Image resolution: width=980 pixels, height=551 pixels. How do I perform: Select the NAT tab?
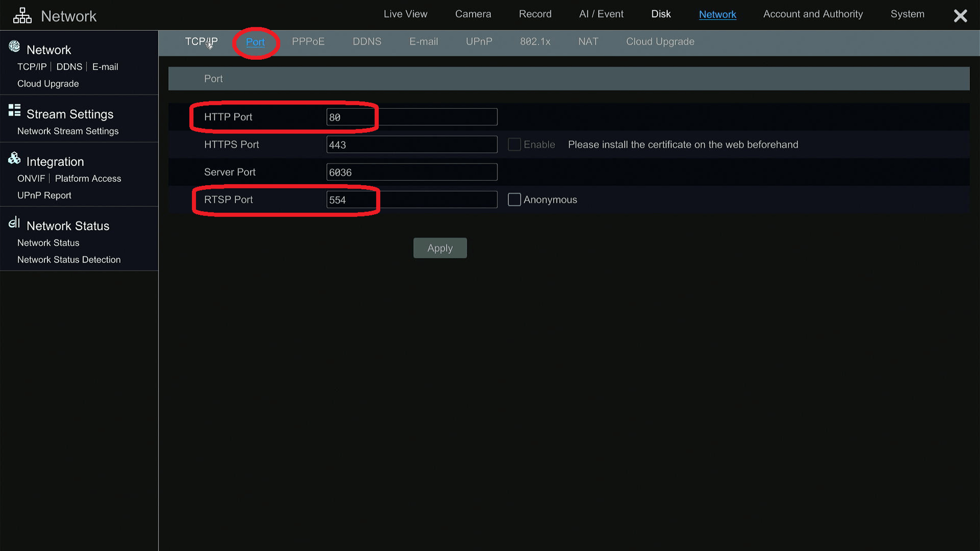click(x=588, y=41)
